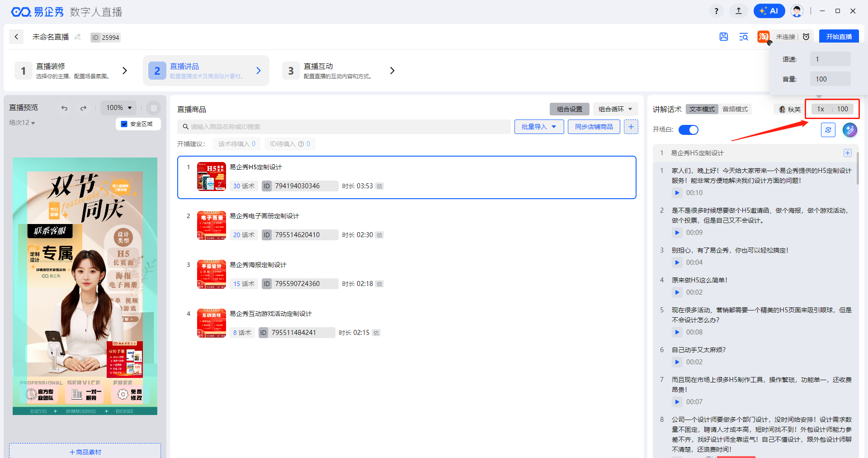Undo the last preview change
The width and height of the screenshot is (868, 458).
click(x=64, y=108)
